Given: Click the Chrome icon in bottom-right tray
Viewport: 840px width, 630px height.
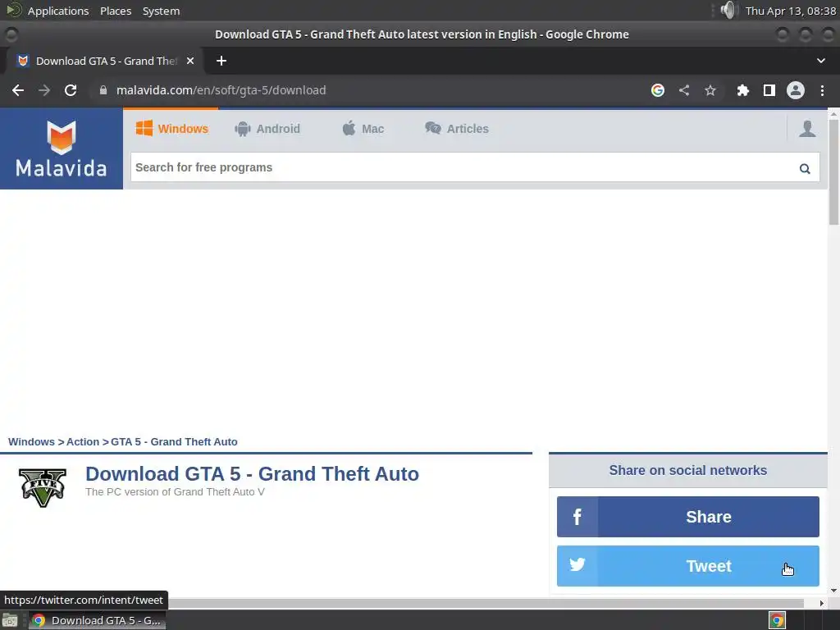Looking at the screenshot, I should coord(778,620).
